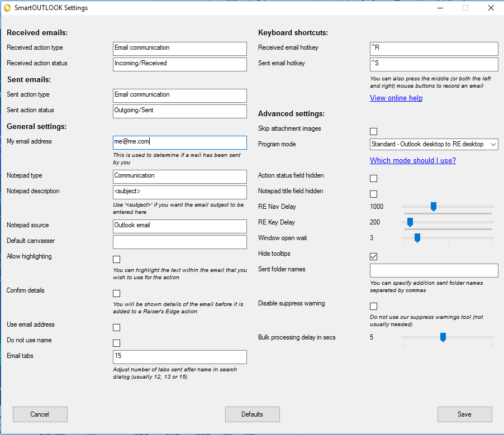504x435 pixels.
Task: Click into the Sent action type field
Action: (180, 95)
